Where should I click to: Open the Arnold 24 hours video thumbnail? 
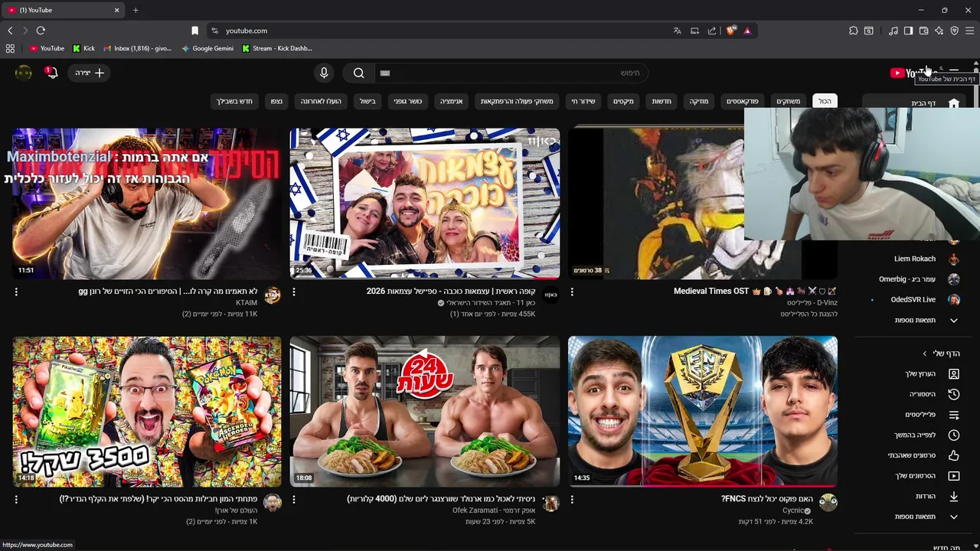pyautogui.click(x=425, y=412)
